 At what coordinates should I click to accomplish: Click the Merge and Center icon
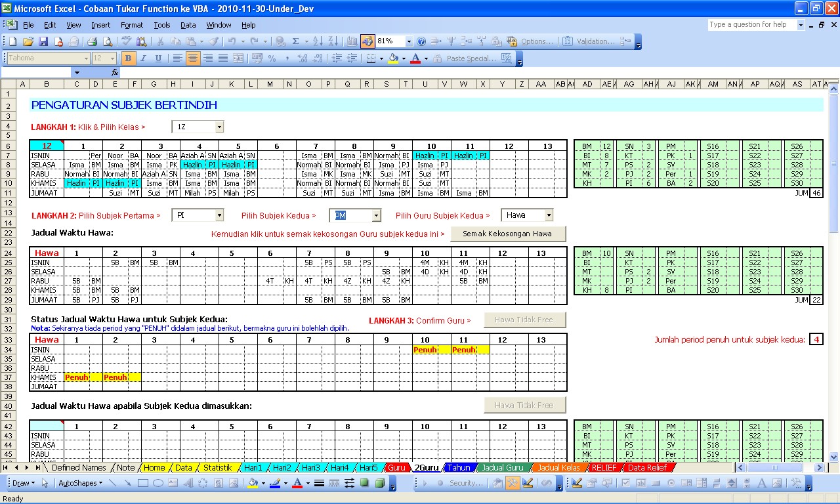click(238, 58)
